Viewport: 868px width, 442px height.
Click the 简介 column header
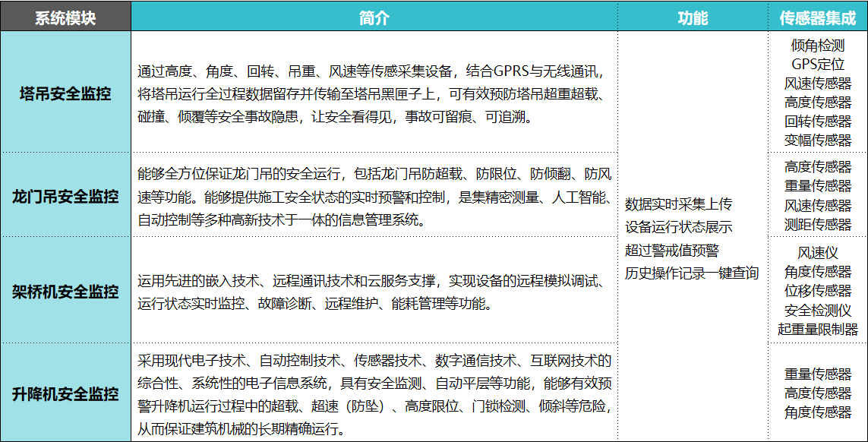pos(374,17)
